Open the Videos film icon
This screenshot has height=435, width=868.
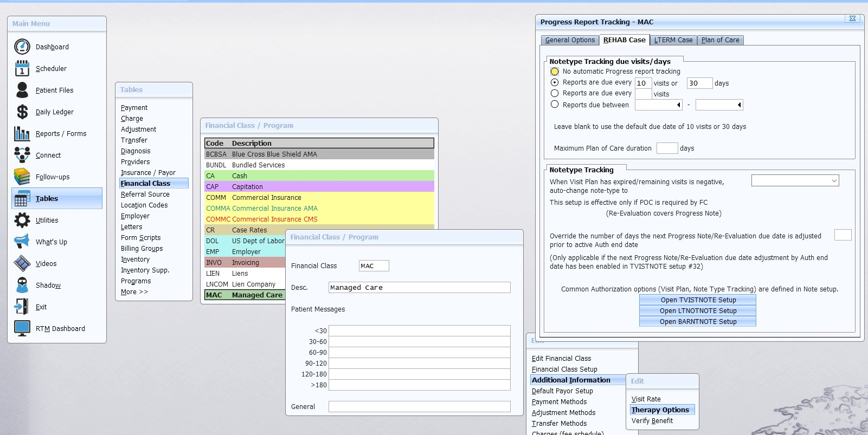pyautogui.click(x=22, y=263)
